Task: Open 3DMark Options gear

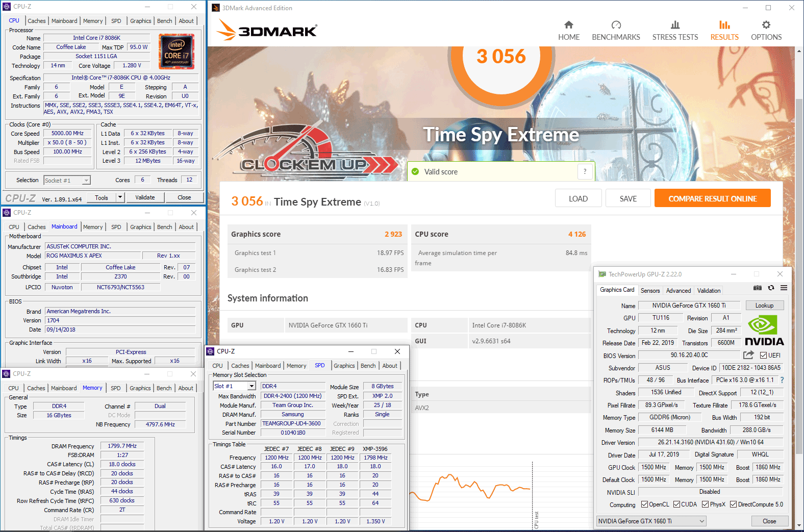Action: [766, 31]
